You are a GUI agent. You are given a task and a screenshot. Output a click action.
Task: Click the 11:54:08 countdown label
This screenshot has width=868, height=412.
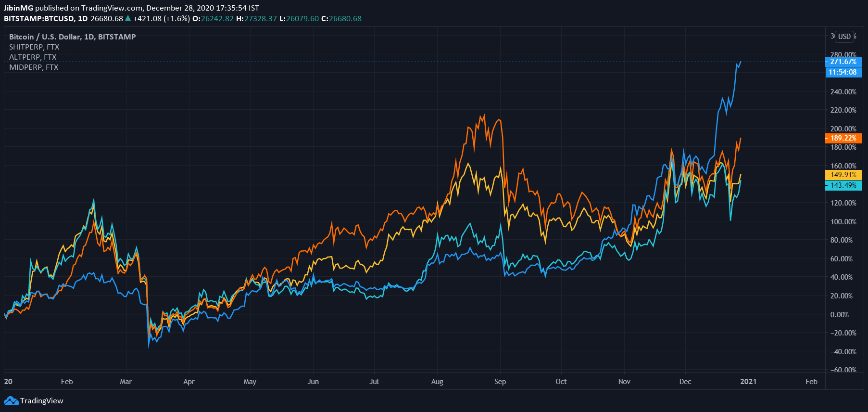tap(843, 72)
